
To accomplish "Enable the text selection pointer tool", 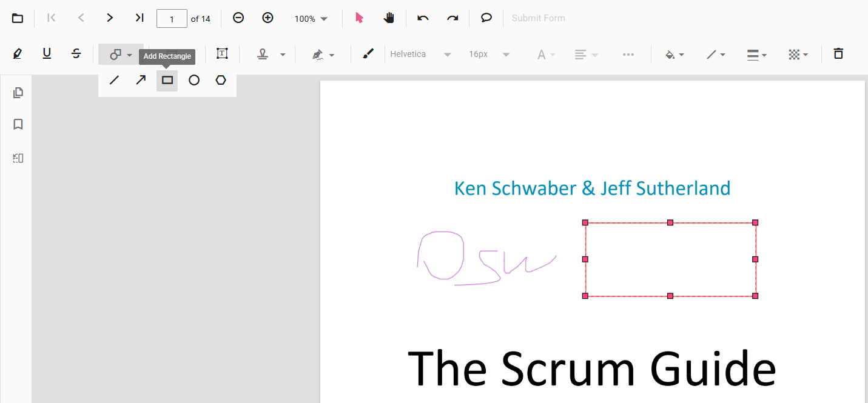I will pyautogui.click(x=359, y=18).
